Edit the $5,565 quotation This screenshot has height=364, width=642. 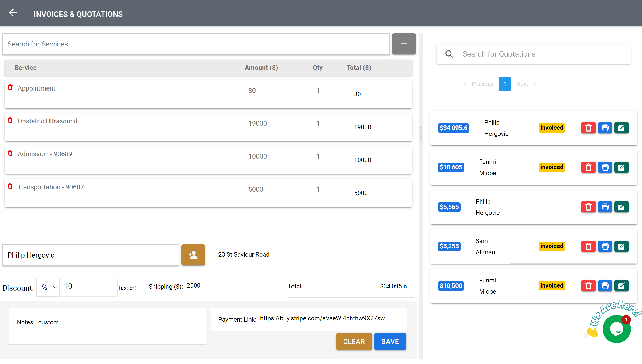622,207
